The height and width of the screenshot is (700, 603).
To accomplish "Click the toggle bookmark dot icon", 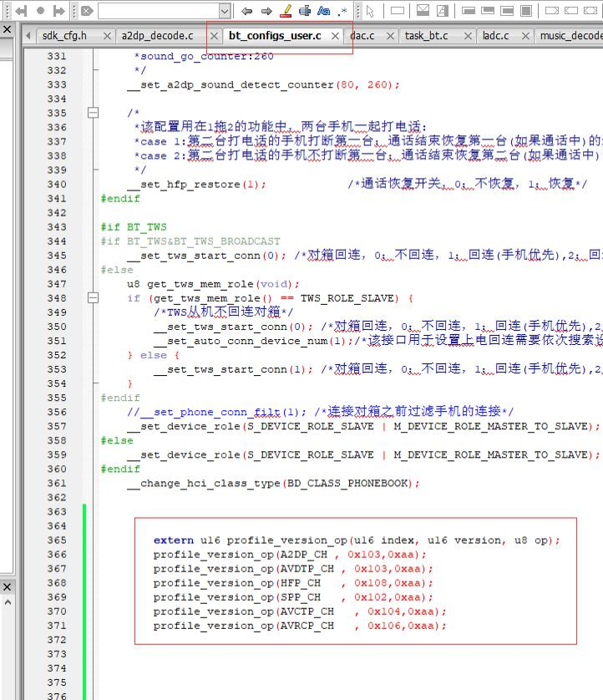I will coord(40,11).
